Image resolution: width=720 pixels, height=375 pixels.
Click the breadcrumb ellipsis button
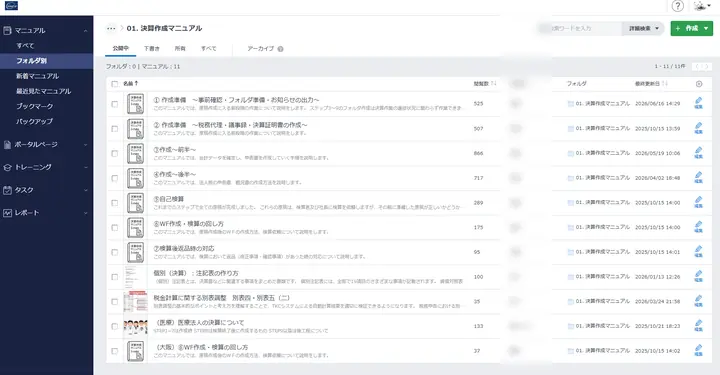[x=111, y=28]
